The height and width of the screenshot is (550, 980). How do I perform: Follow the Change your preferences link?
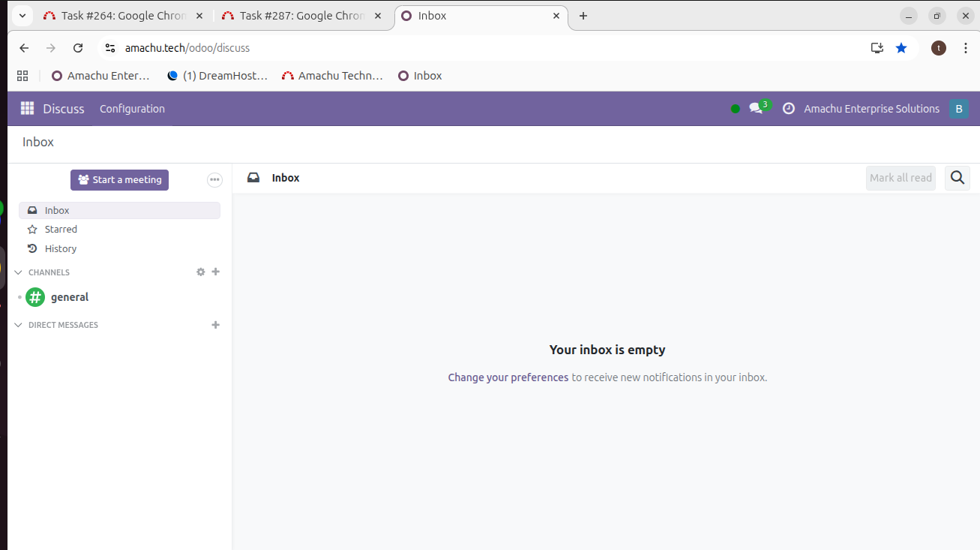click(508, 377)
